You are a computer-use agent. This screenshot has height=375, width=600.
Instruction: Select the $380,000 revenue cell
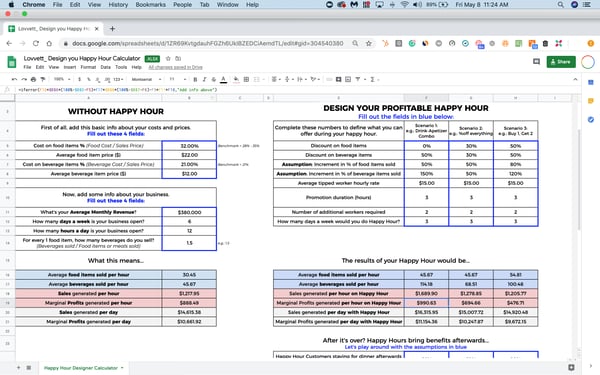189,212
